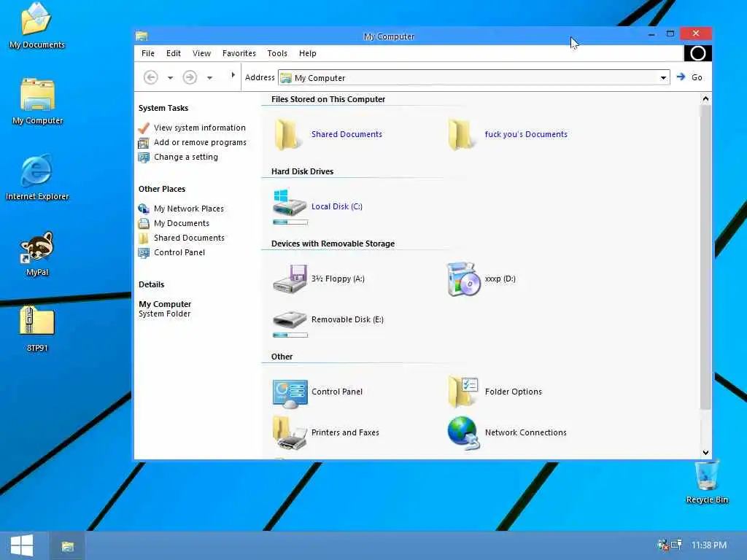This screenshot has height=560, width=747.
Task: Open the Back history dropdown arrow
Action: pyautogui.click(x=170, y=77)
